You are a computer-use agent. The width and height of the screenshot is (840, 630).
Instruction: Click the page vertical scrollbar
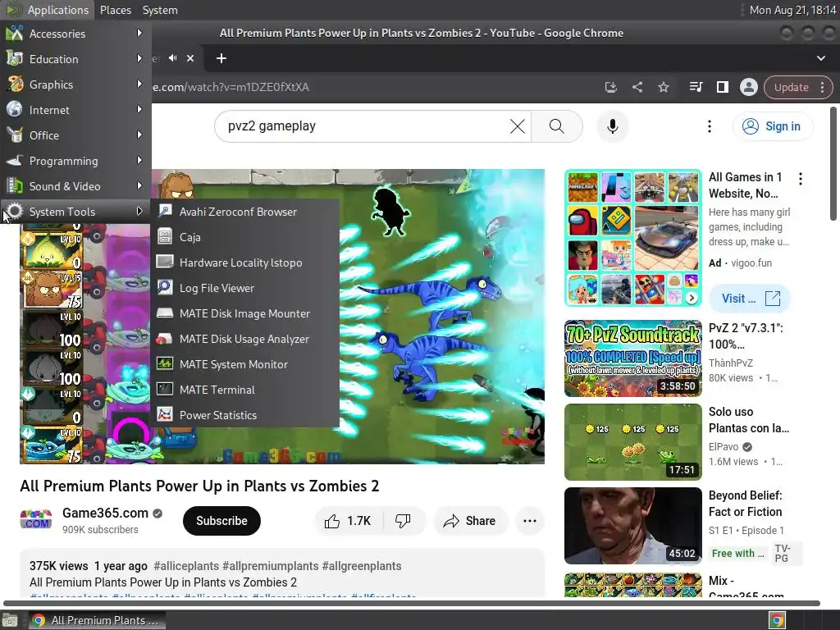coord(833,164)
